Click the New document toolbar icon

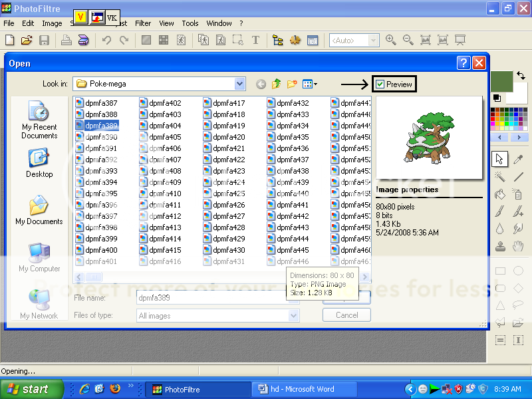pyautogui.click(x=10, y=41)
